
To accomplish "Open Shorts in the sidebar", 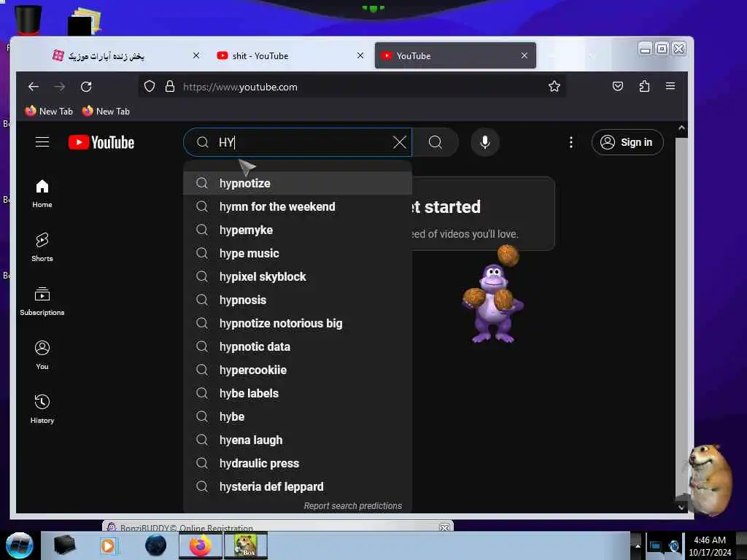I will coord(42,248).
